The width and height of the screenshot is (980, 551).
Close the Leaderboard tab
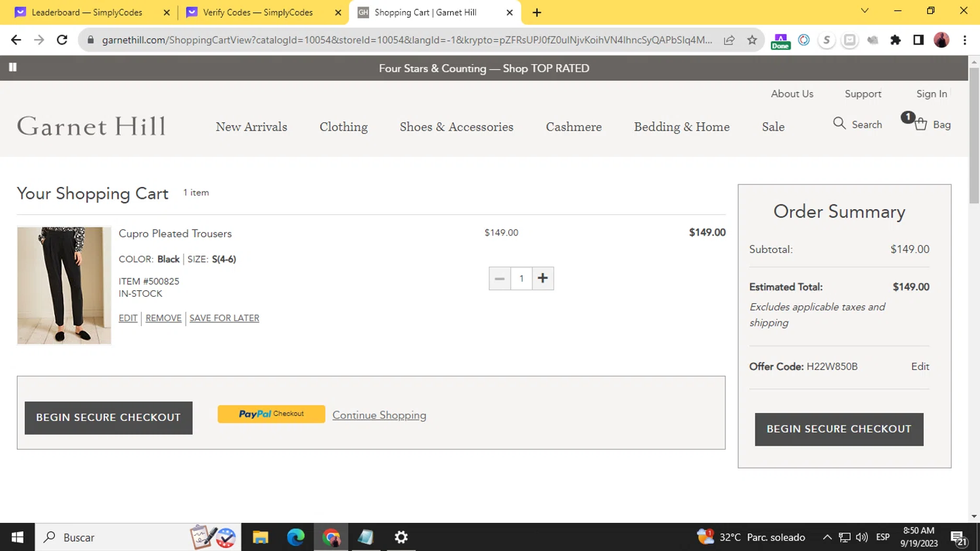click(167, 12)
